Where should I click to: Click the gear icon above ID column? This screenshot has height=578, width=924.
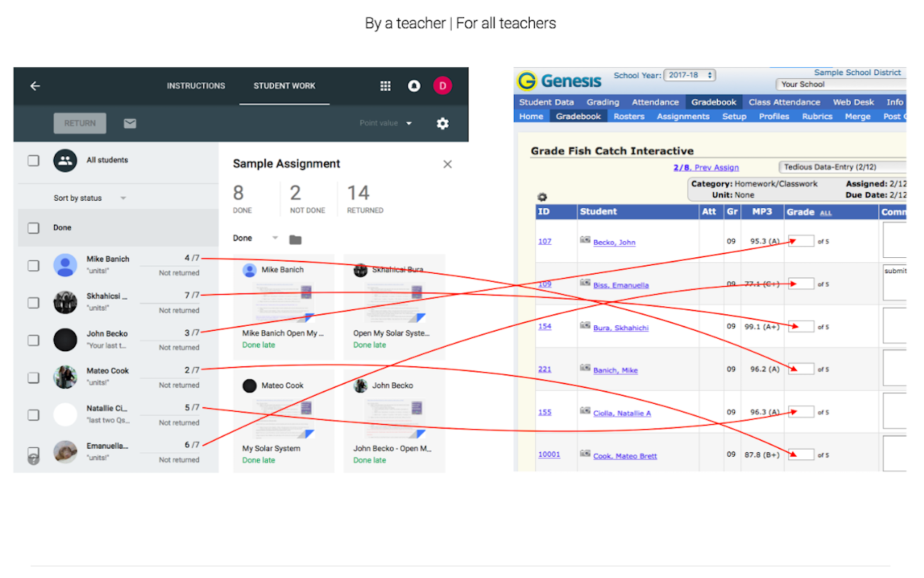click(x=542, y=197)
